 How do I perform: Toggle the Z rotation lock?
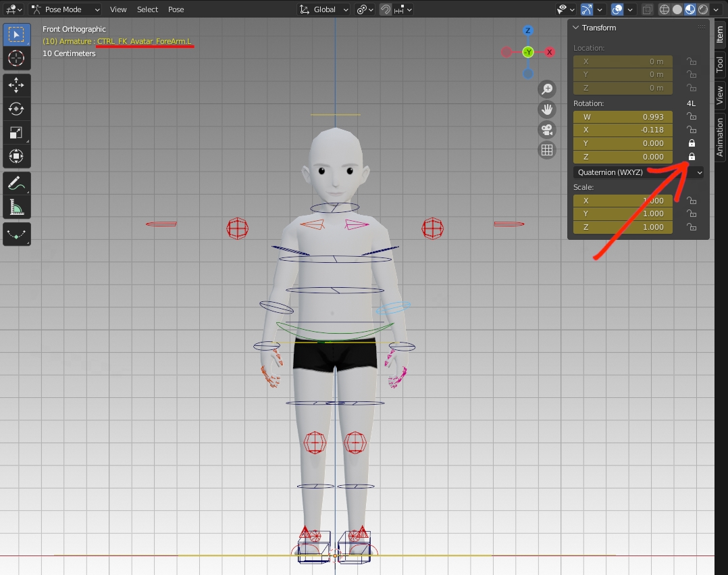point(692,157)
